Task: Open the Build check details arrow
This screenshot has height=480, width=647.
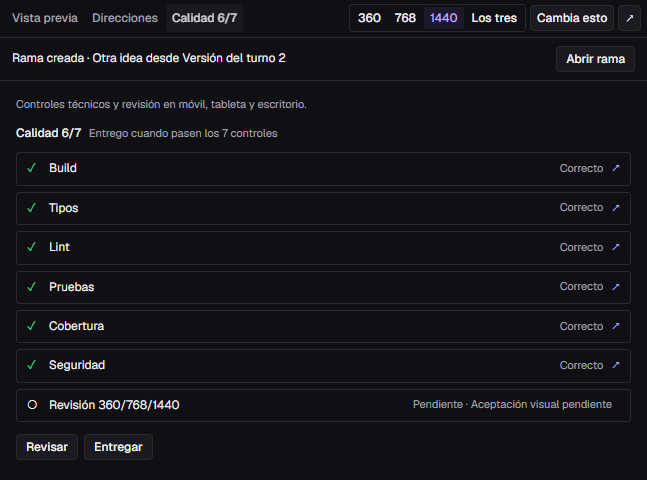Action: [616, 168]
